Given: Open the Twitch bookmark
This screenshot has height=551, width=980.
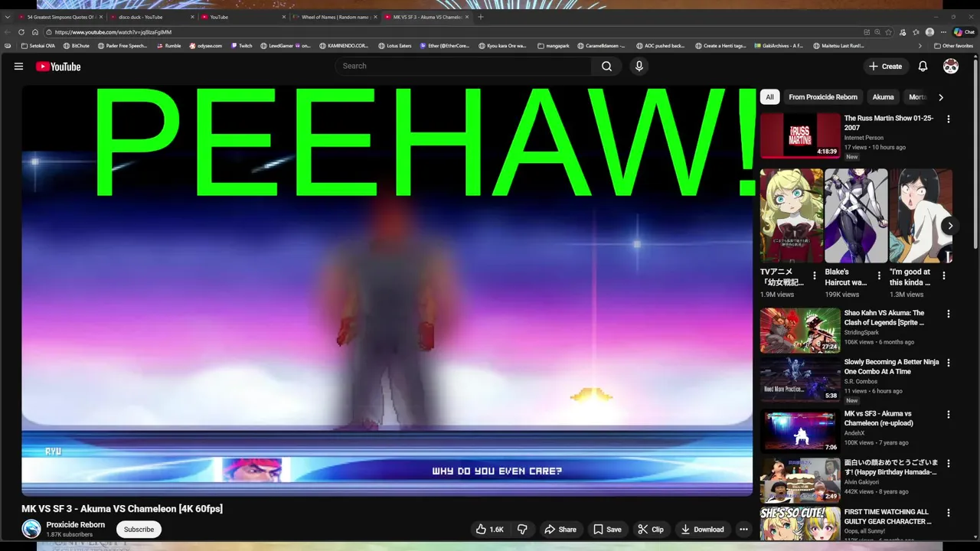Looking at the screenshot, I should pyautogui.click(x=241, y=46).
